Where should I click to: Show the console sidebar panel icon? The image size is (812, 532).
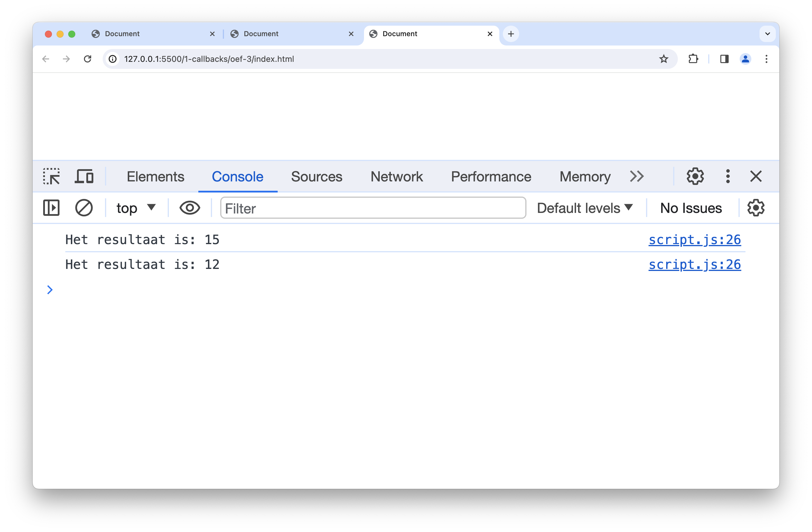click(x=52, y=208)
